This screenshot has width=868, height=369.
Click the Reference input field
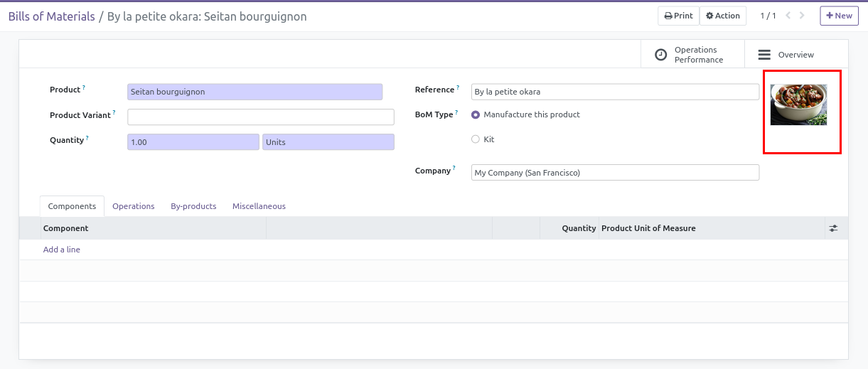[615, 92]
